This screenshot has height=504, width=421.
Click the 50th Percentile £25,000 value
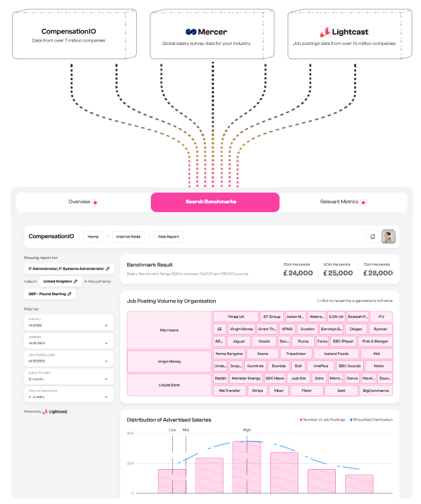pyautogui.click(x=338, y=273)
